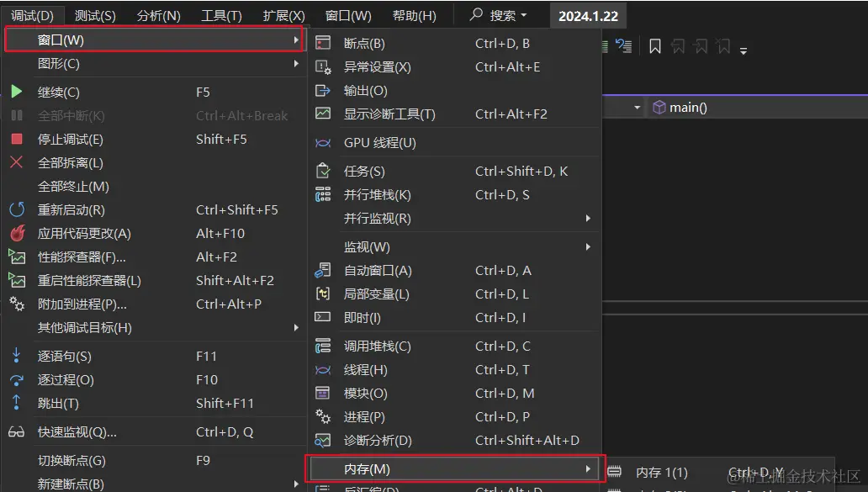Expand the 窗口(W) submenu arrow

pyautogui.click(x=296, y=40)
